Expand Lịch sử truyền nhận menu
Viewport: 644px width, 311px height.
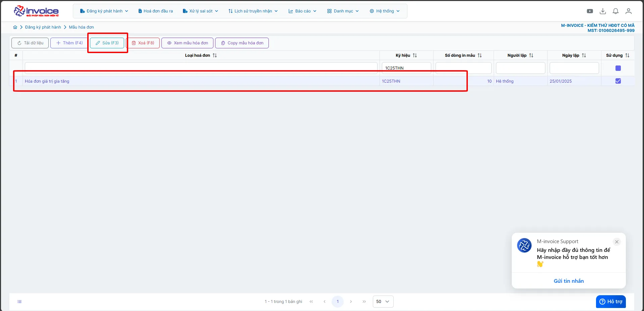click(253, 11)
